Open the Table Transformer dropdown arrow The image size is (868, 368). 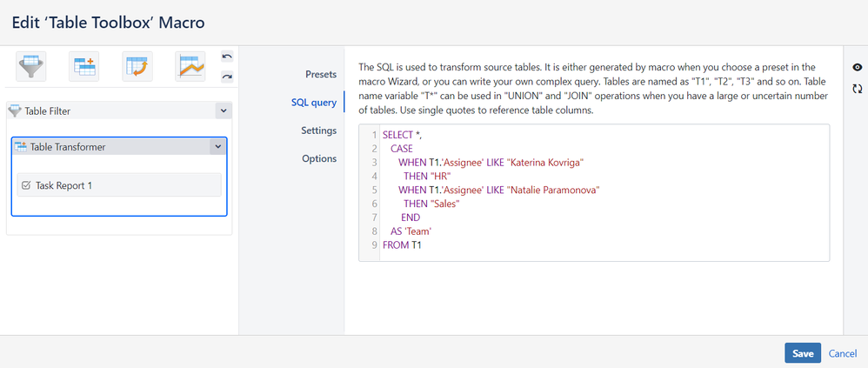tap(217, 147)
